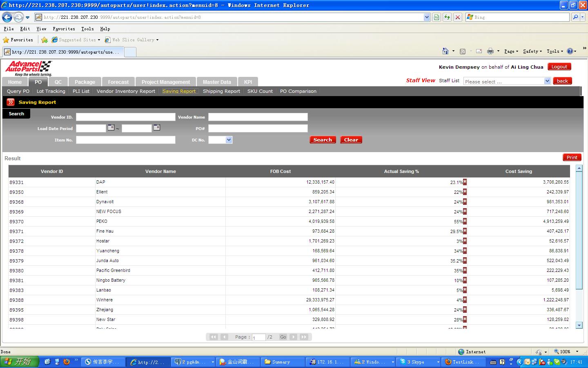Open the Load Date start calendar picker

pos(111,128)
